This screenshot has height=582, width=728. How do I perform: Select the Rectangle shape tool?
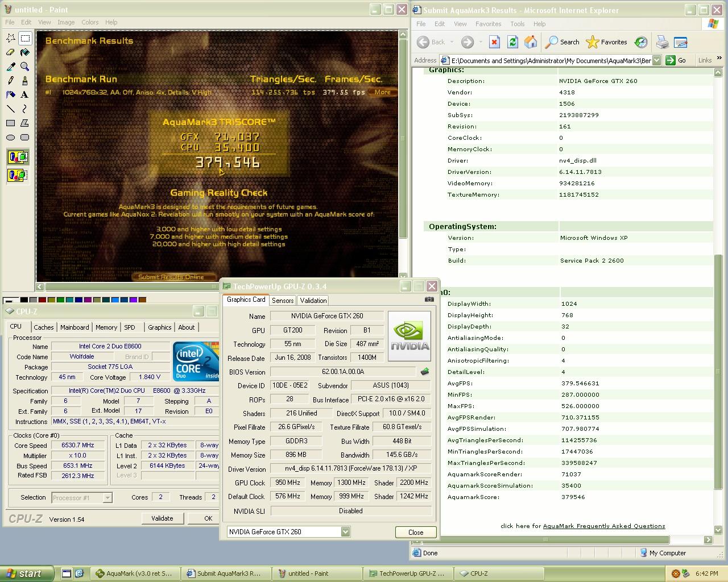(11, 123)
